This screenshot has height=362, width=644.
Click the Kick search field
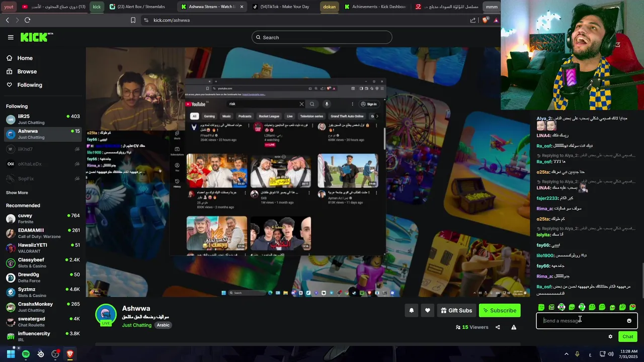pyautogui.click(x=322, y=37)
